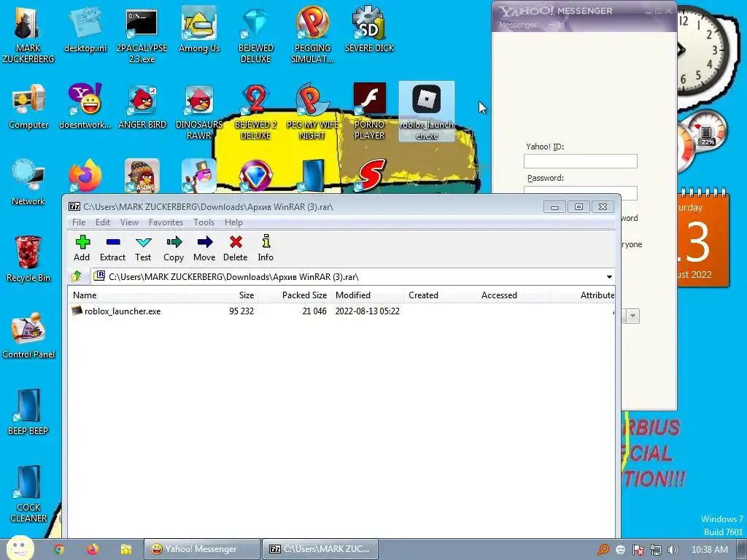Switch to 7-Zip window taskbar button
The image size is (747, 560).
tap(320, 549)
